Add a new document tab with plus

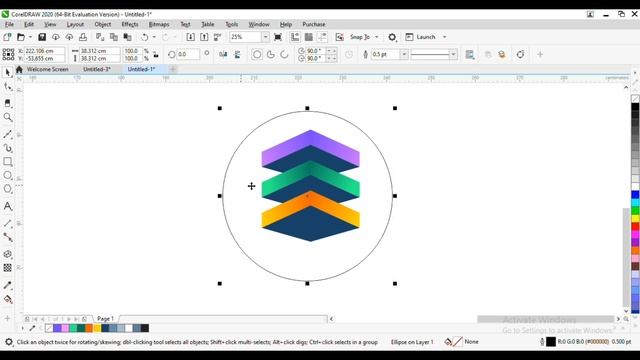173,69
